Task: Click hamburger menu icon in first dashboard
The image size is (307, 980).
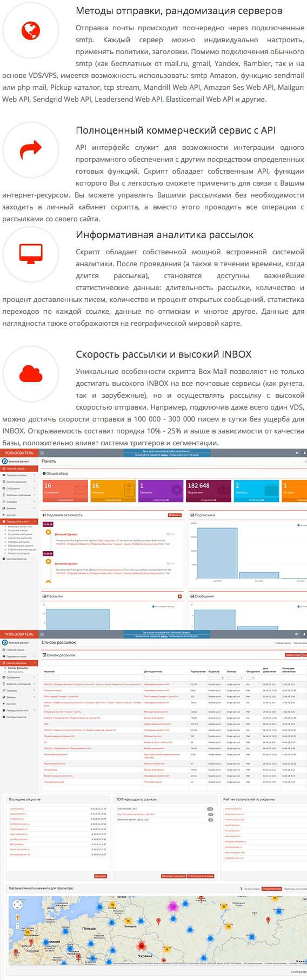Action: (42, 453)
